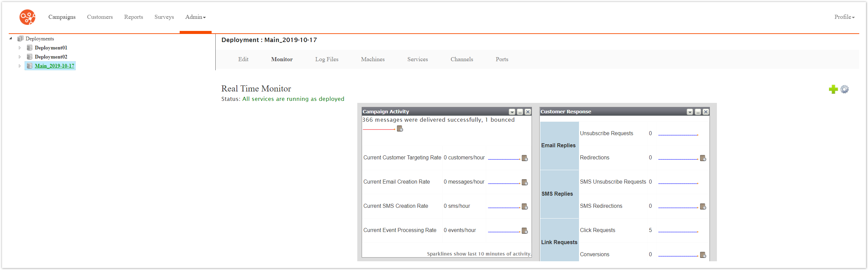Click report icon beside Current Customer Targeting Rate
This screenshot has width=868, height=270.
524,158
